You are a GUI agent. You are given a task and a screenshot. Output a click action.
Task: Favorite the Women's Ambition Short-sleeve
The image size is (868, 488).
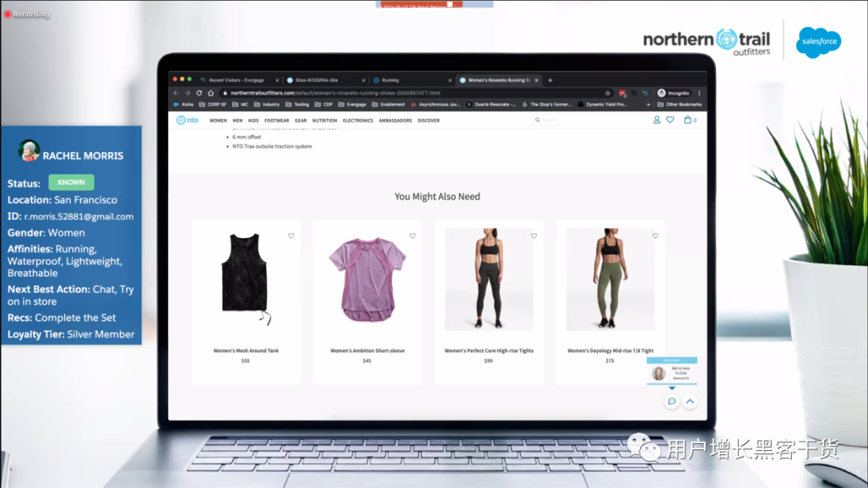coord(412,236)
